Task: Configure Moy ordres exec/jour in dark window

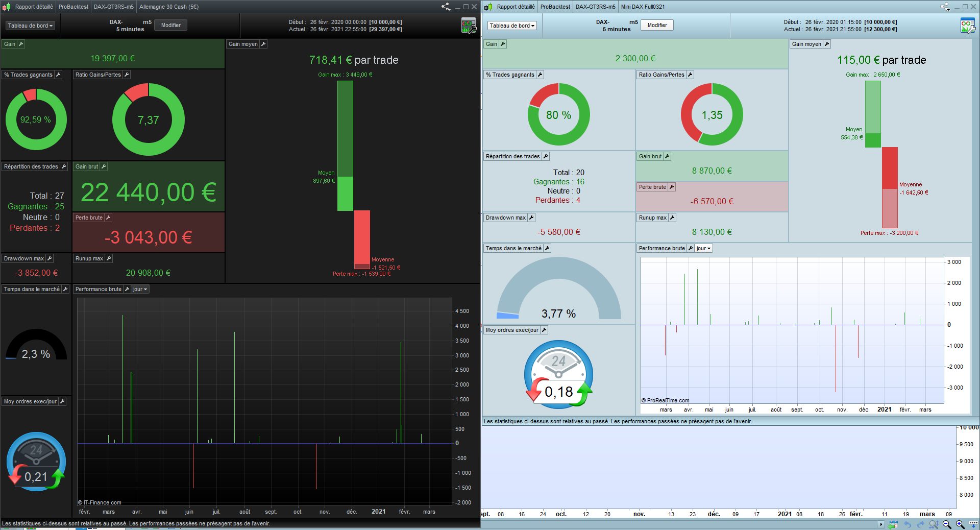Action: [62, 402]
